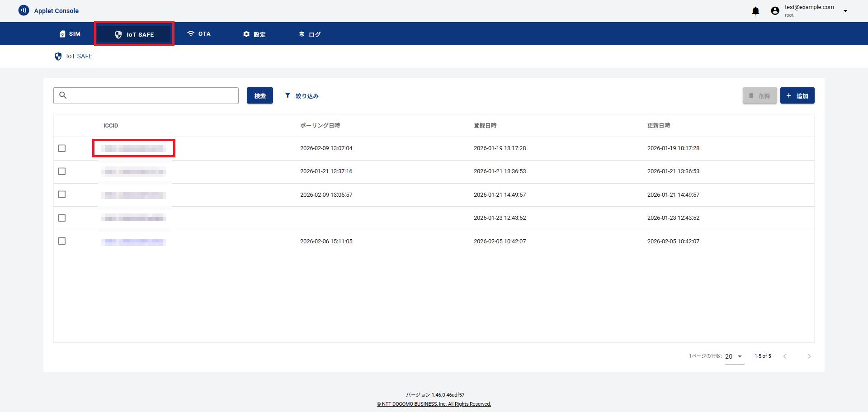868x412 pixels.
Task: Click the Applet Console logo icon
Action: click(x=24, y=10)
